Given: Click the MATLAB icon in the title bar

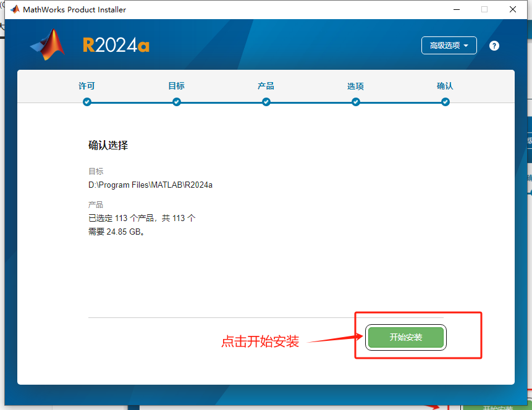Looking at the screenshot, I should pyautogui.click(x=15, y=9).
